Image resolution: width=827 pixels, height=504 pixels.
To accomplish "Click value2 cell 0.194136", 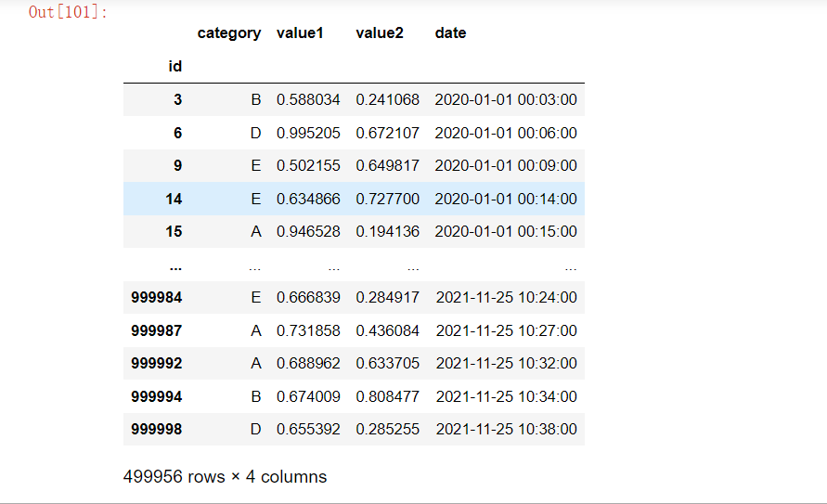I will click(x=388, y=231).
